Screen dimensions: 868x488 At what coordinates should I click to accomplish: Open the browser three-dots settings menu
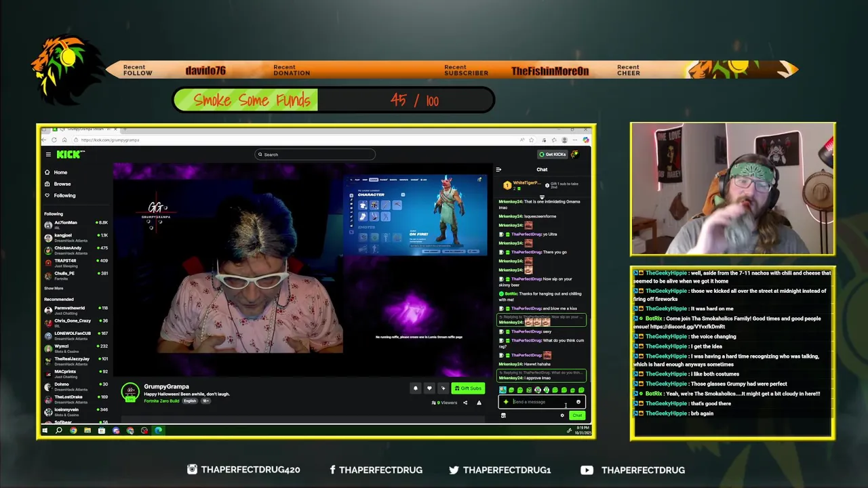[x=575, y=140]
